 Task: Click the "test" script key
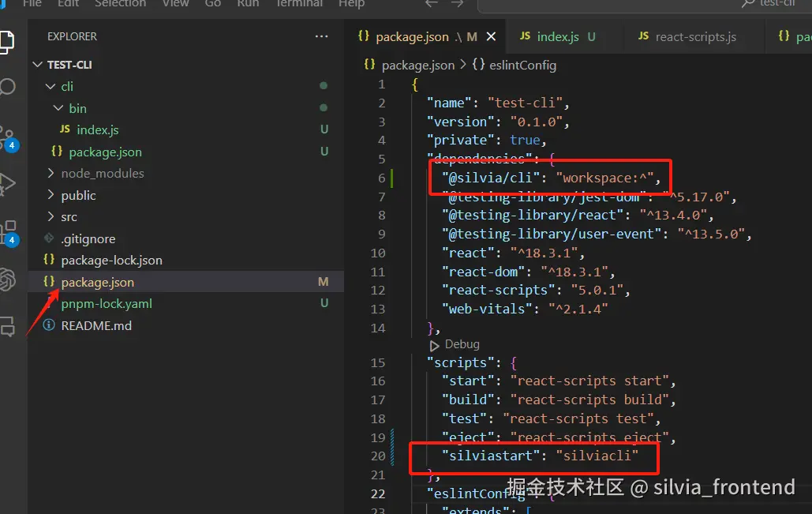tap(465, 418)
